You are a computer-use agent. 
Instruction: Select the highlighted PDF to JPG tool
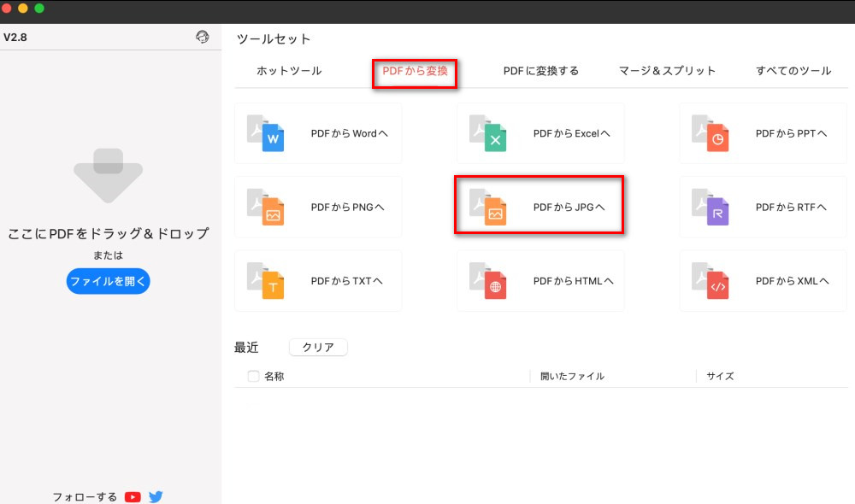540,205
